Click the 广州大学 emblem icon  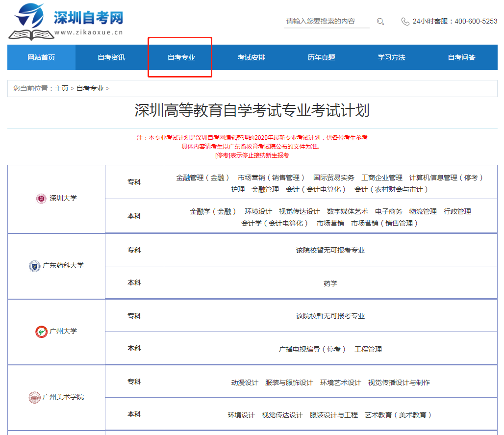(x=41, y=332)
